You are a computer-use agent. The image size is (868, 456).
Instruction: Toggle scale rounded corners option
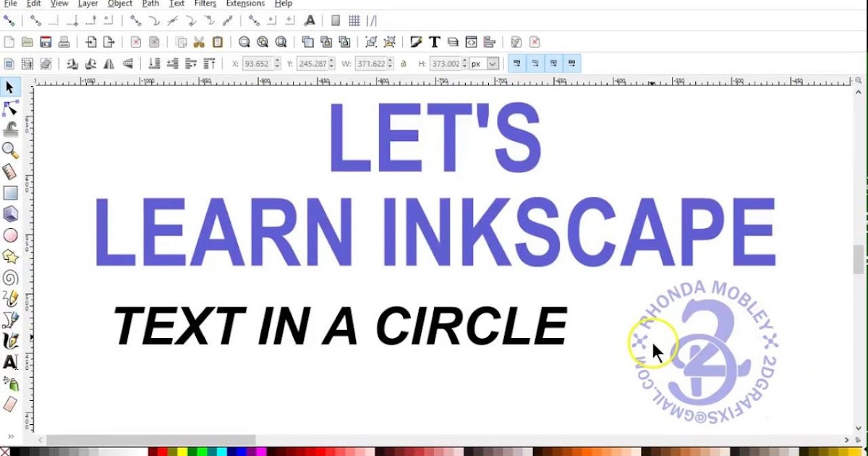pos(535,64)
